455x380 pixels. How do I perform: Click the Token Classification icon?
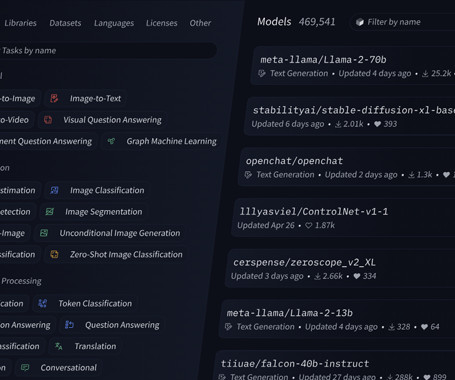tap(42, 303)
